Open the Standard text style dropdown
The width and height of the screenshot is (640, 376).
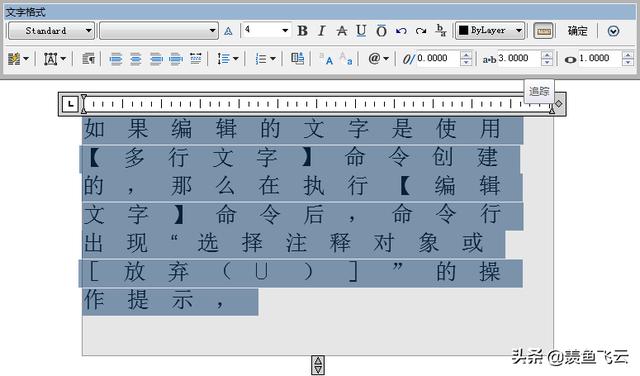pos(51,31)
